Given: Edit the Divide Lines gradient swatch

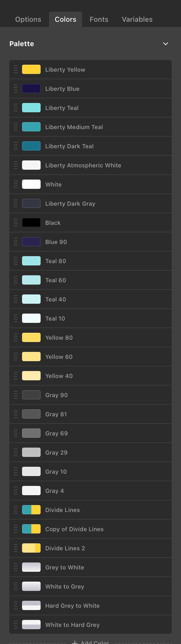Looking at the screenshot, I should click(x=31, y=510).
